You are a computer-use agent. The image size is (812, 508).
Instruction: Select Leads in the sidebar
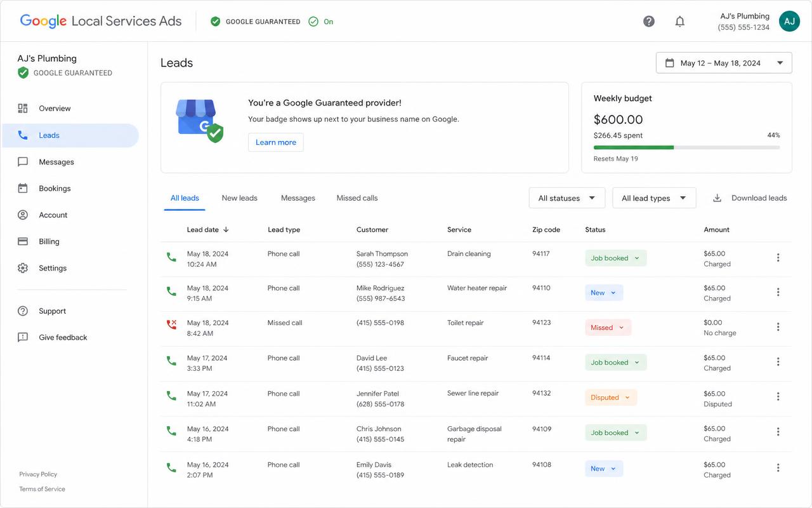(x=70, y=135)
